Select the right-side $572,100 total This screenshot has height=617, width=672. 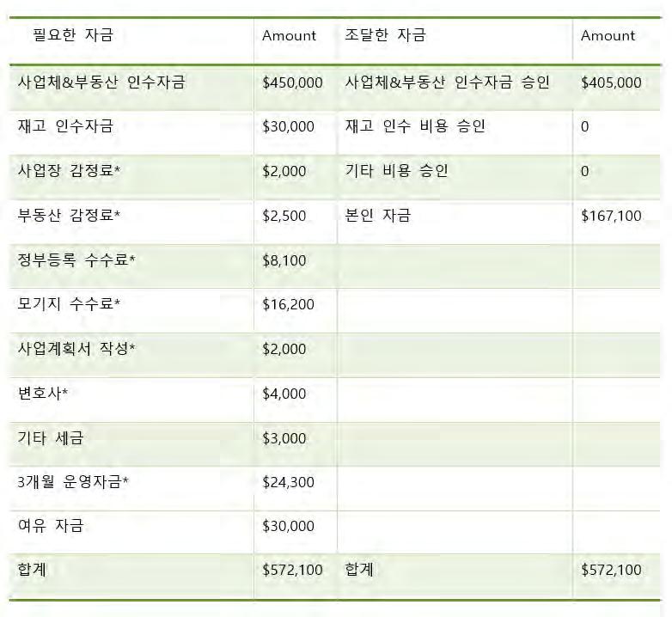point(611,570)
